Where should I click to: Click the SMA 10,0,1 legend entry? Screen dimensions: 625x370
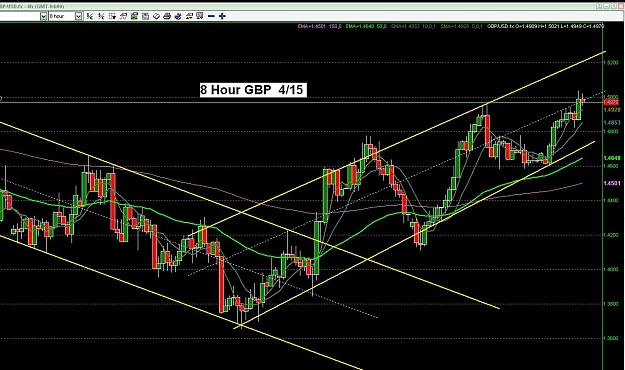point(413,26)
